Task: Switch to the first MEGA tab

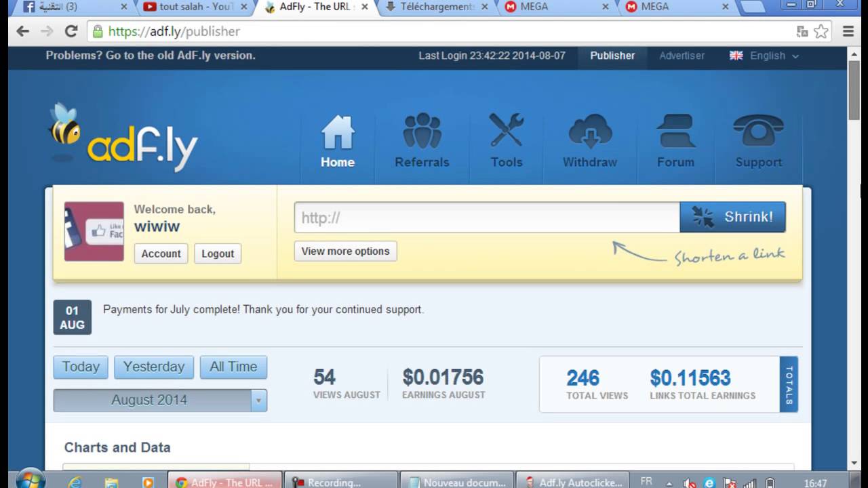Action: [x=557, y=7]
